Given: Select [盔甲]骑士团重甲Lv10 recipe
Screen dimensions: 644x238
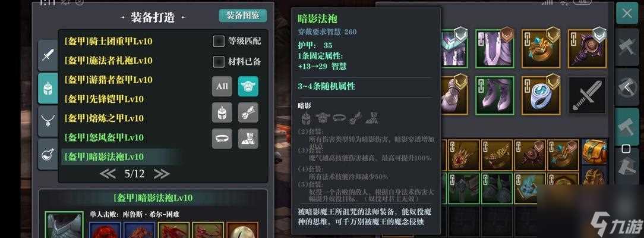Looking at the screenshot, I should coord(109,41).
